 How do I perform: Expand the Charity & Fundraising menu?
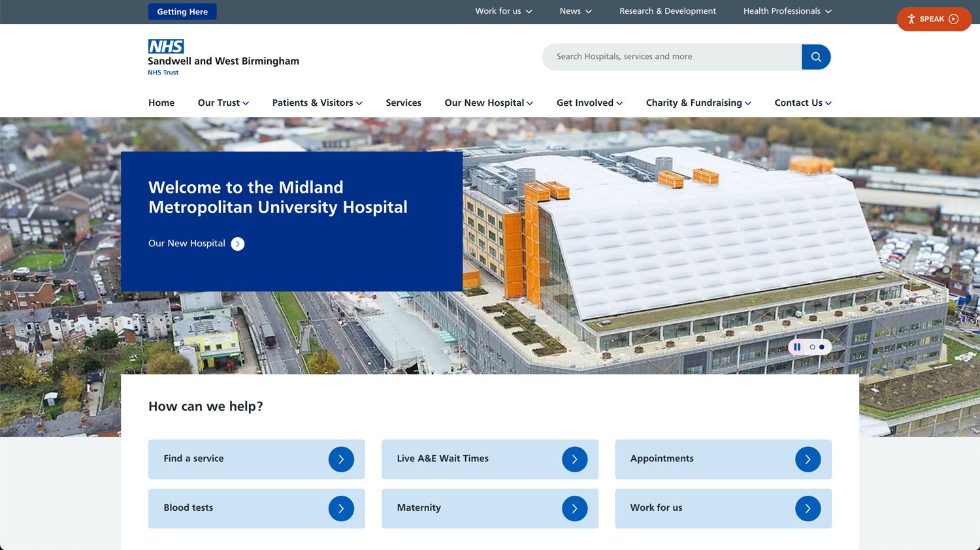[x=698, y=103]
